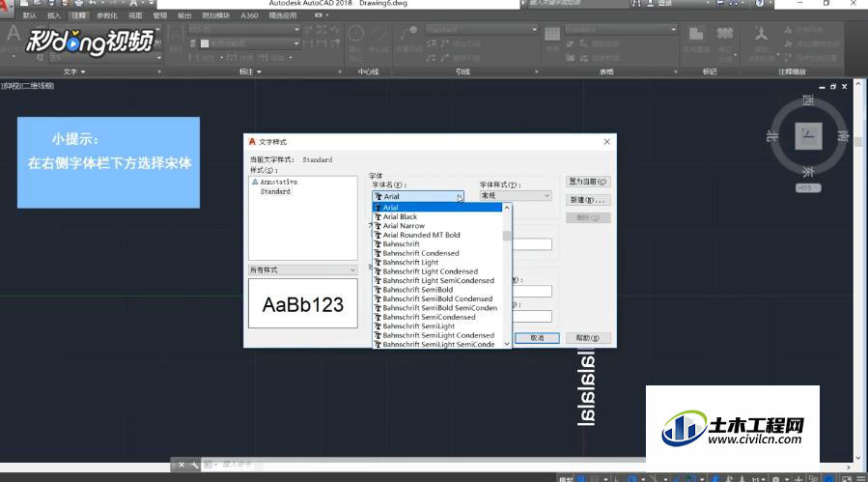Click the Wipeout (区域覆盖) icon

(696, 34)
